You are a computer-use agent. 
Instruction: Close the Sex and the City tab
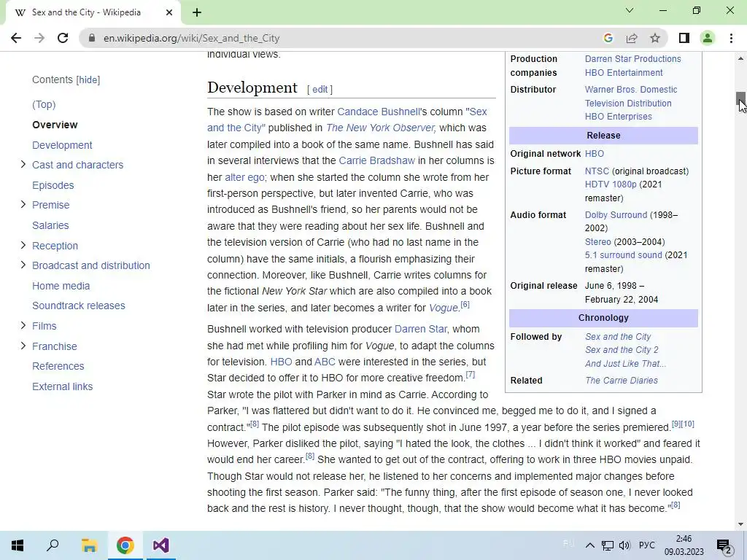click(x=169, y=12)
